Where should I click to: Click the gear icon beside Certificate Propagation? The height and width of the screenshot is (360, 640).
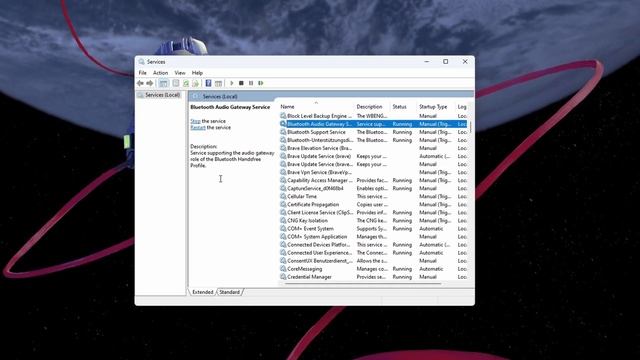[283, 204]
